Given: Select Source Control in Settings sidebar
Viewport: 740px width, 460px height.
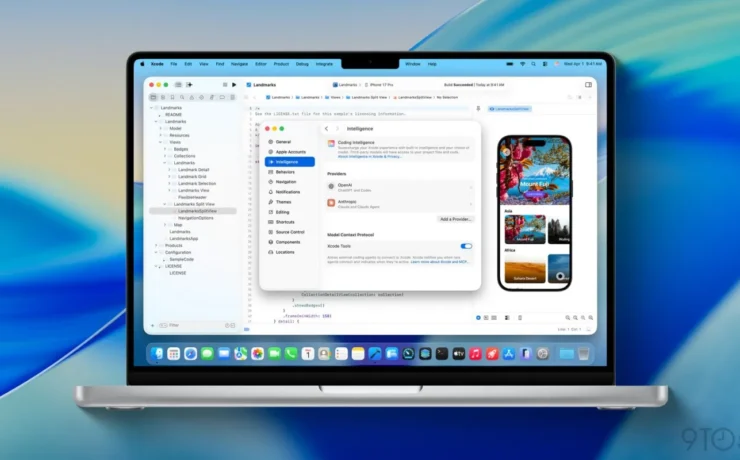Looking at the screenshot, I should tap(290, 232).
